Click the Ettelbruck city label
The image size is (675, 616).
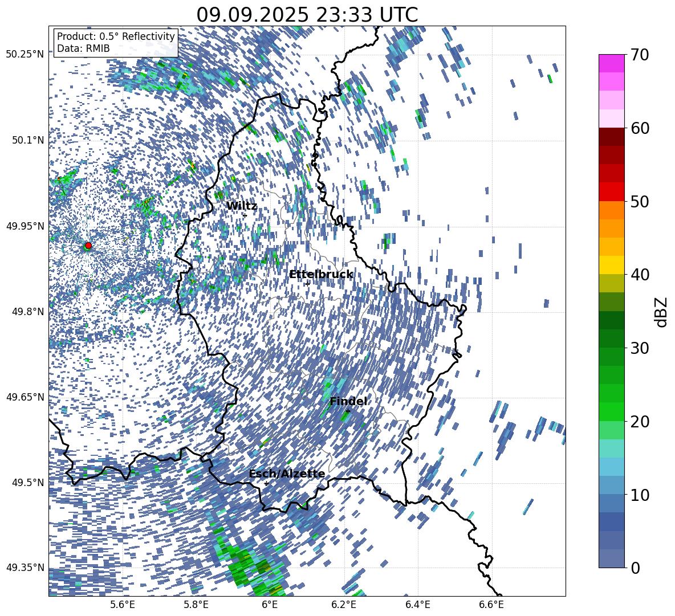(x=321, y=275)
